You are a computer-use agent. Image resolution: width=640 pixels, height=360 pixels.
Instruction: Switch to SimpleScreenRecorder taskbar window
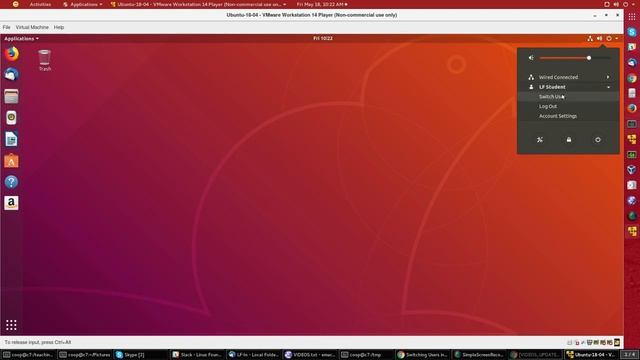(479, 355)
